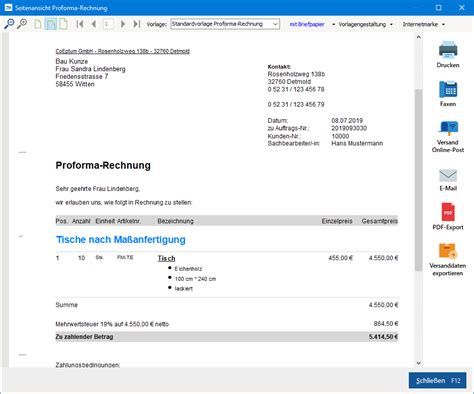Zoom out with the minus magnifier
474x394 pixels.
9,24
